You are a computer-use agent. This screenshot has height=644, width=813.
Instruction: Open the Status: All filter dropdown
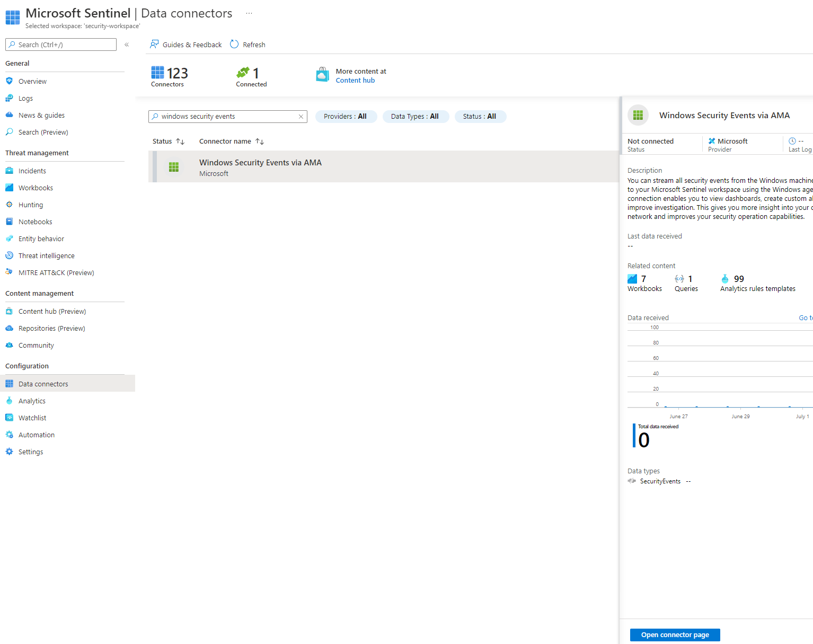480,116
